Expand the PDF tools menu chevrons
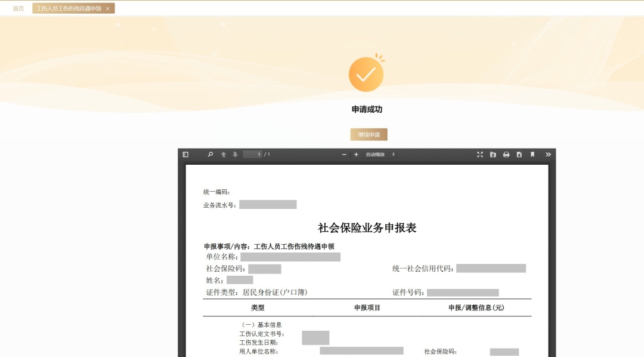Screen dimensions: 644x357 click(548, 155)
